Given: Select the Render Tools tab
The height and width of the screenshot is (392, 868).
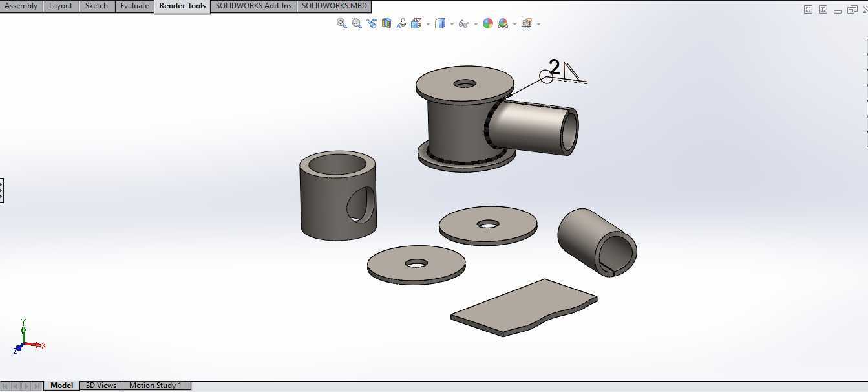Looking at the screenshot, I should click(x=182, y=6).
